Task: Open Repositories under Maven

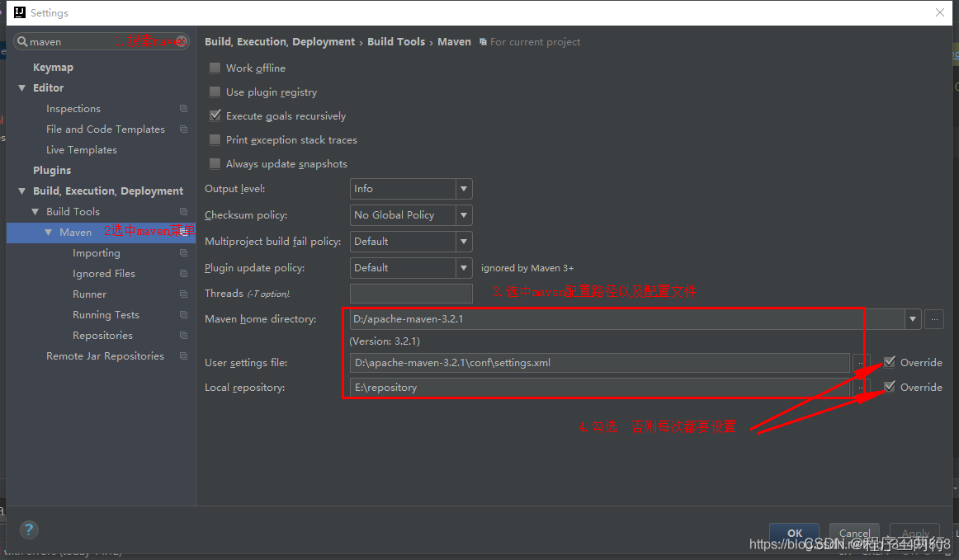Action: point(102,335)
